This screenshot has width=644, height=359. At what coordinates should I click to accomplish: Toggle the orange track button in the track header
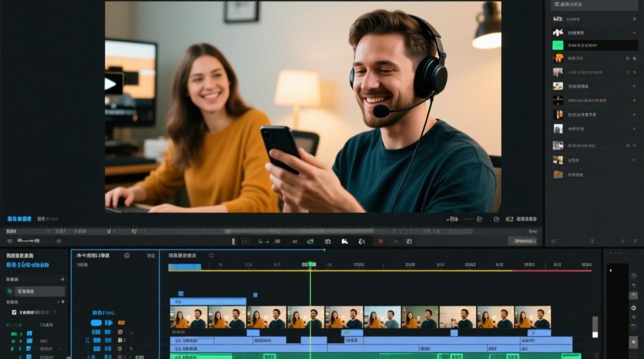pyautogui.click(x=121, y=323)
